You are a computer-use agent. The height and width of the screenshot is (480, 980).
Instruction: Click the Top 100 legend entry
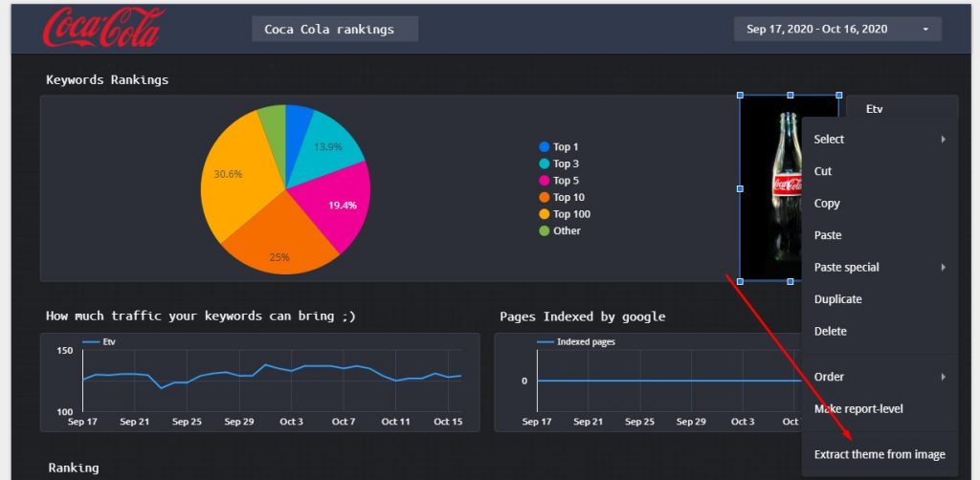[x=565, y=214]
